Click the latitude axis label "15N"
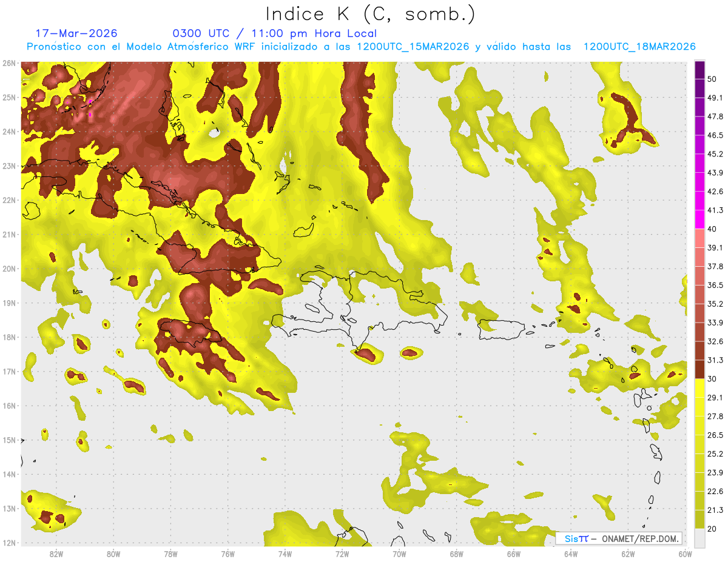The height and width of the screenshot is (562, 728). pos(9,440)
